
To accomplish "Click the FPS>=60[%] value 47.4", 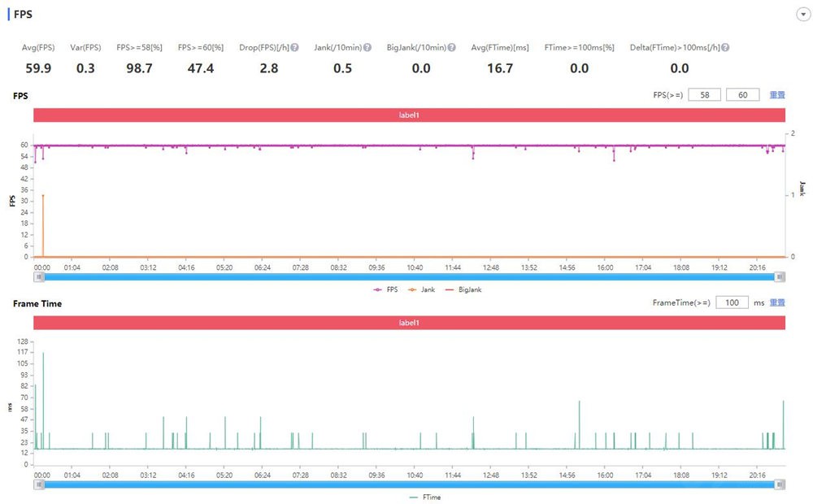I will 201,68.
